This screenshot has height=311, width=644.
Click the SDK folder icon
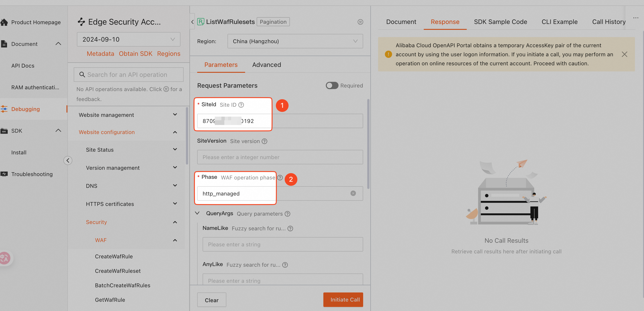pyautogui.click(x=4, y=131)
